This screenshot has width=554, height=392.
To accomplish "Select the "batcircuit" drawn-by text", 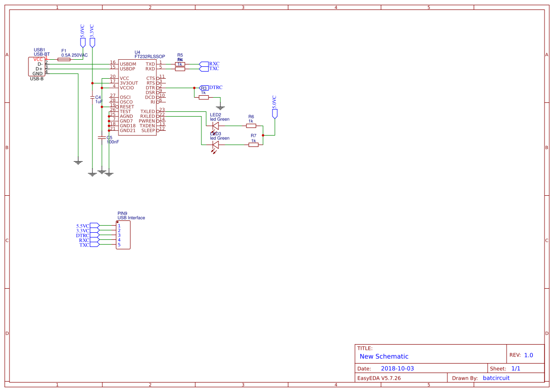I will [496, 378].
